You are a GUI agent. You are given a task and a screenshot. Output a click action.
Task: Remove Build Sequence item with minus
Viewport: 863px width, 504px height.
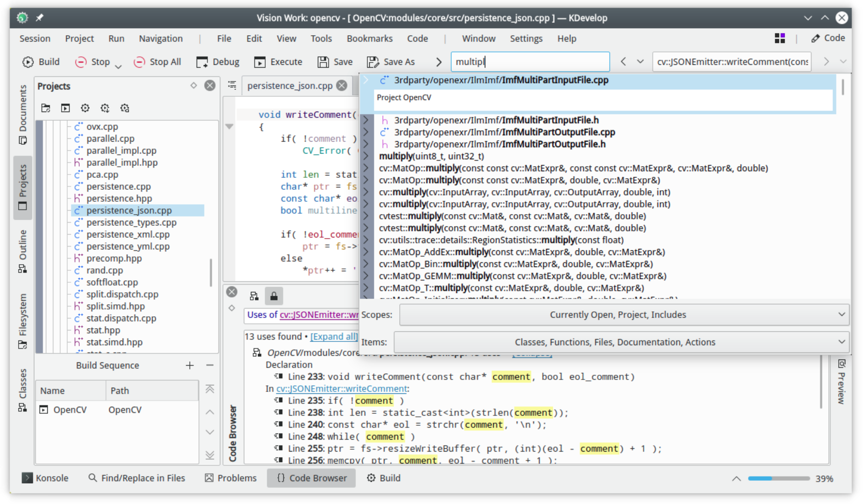tap(210, 366)
